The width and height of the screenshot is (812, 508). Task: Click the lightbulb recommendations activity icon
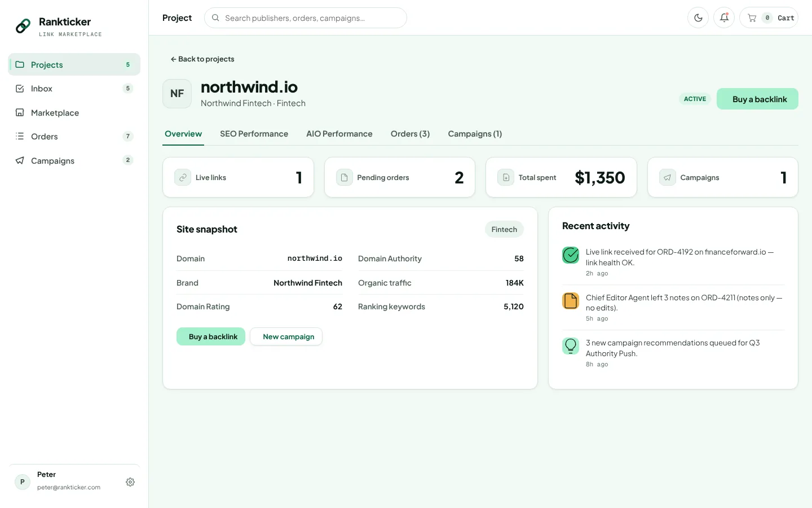(571, 346)
